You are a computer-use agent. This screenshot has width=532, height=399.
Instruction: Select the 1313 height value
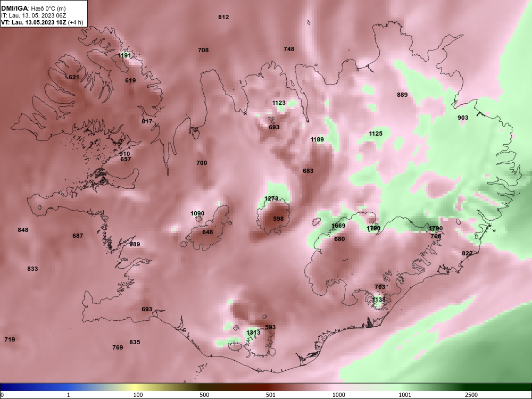point(253,332)
